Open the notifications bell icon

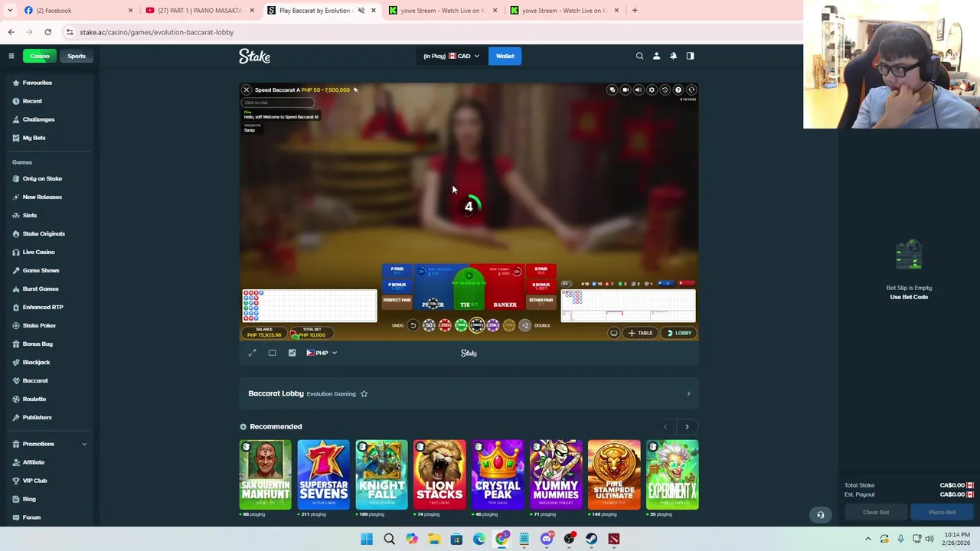click(x=673, y=56)
